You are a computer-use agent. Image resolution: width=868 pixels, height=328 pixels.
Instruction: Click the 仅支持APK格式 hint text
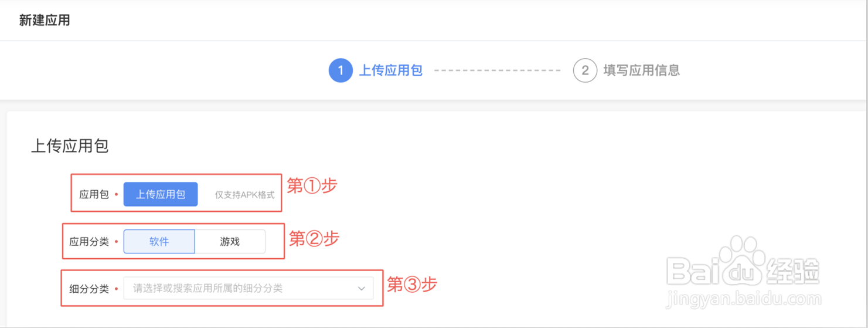pyautogui.click(x=244, y=195)
